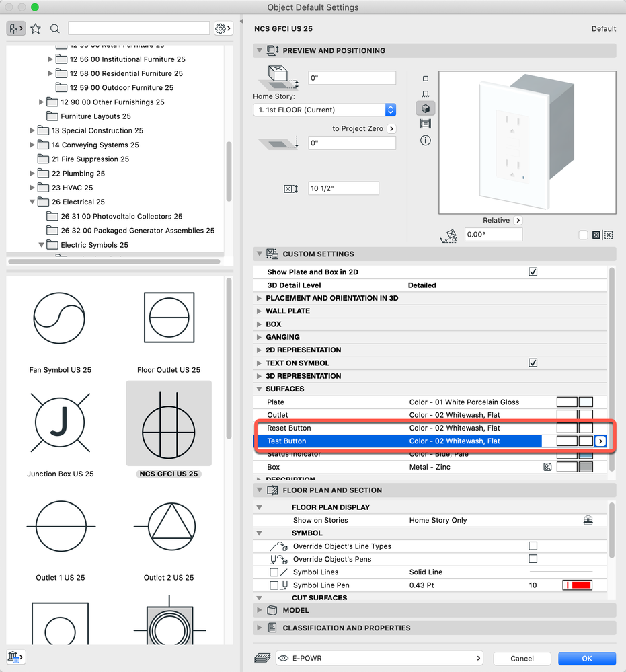Click the rotation angle icon
The image size is (626, 672).
click(x=448, y=235)
